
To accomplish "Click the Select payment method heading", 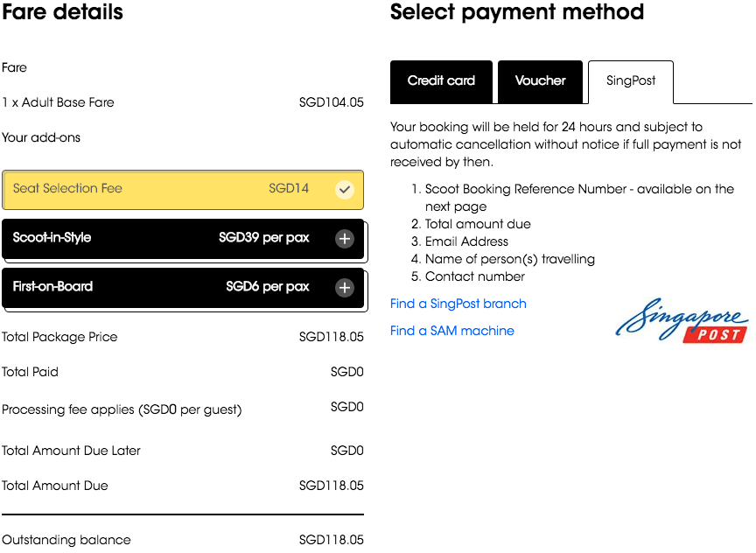I will point(517,12).
